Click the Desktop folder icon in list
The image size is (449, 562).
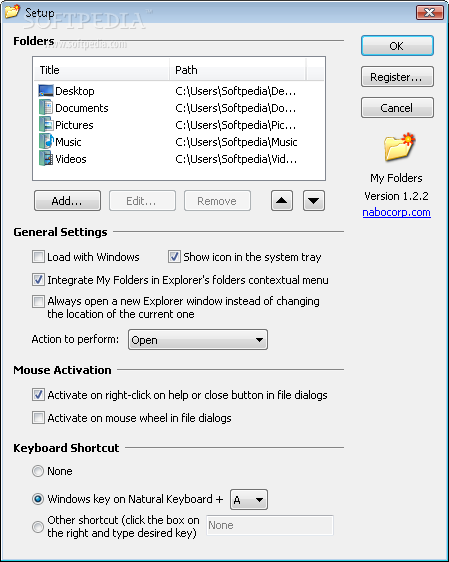coord(46,91)
